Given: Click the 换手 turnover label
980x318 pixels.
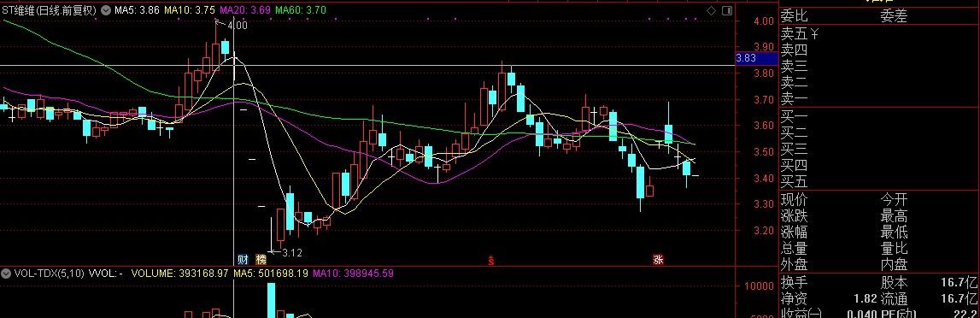Looking at the screenshot, I should point(794,283).
